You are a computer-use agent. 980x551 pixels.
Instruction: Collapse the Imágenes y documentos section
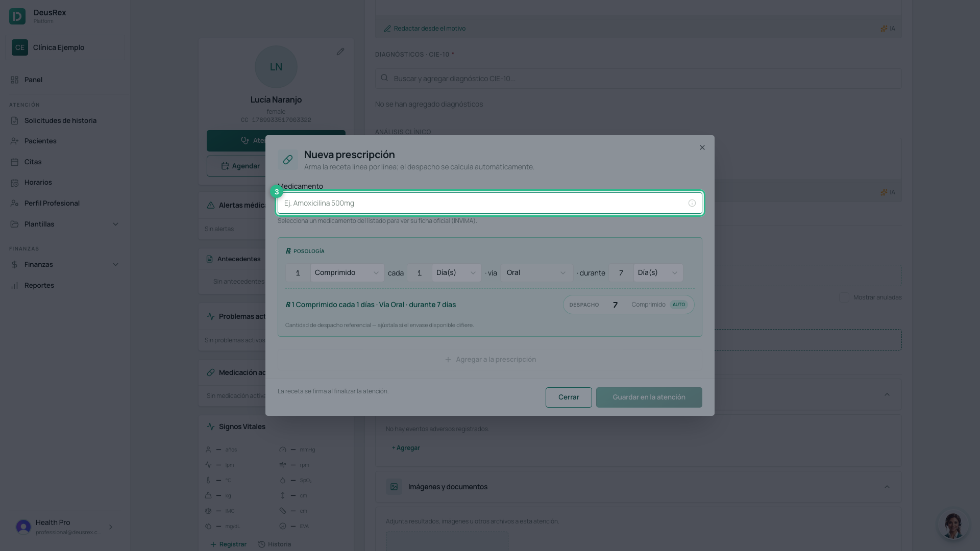(x=887, y=487)
